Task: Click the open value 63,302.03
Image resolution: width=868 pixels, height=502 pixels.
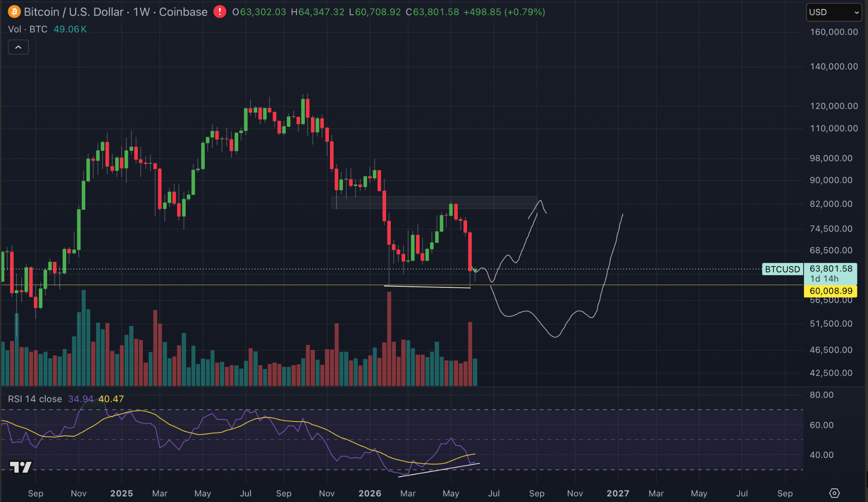Action: pyautogui.click(x=263, y=12)
